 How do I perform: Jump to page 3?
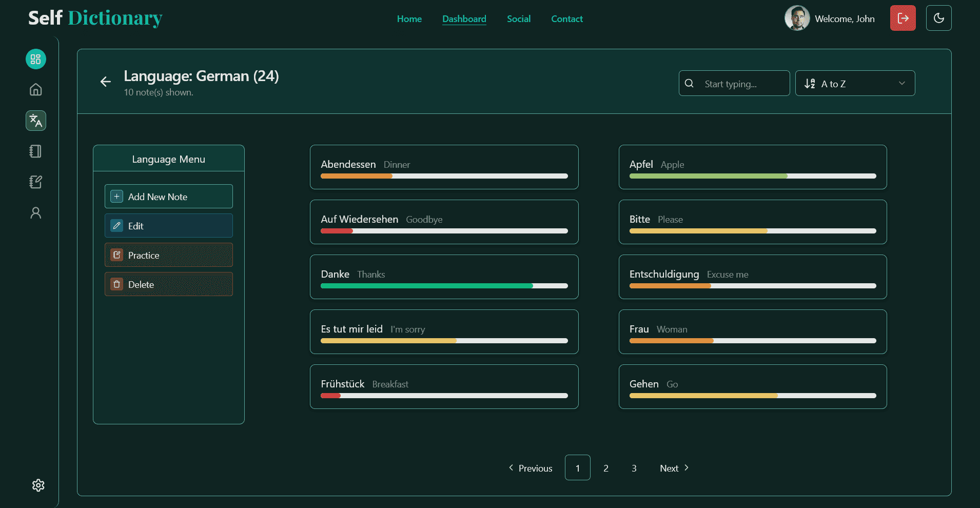tap(634, 468)
